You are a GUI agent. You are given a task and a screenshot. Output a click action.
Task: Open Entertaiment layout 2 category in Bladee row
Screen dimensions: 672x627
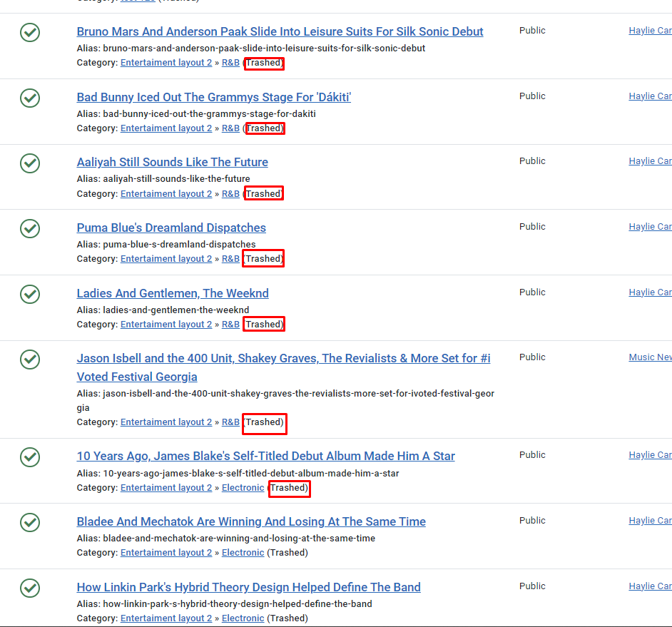click(166, 552)
